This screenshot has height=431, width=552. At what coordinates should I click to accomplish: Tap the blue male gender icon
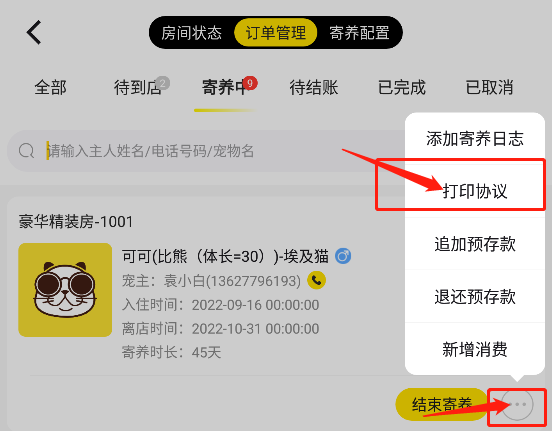[343, 256]
